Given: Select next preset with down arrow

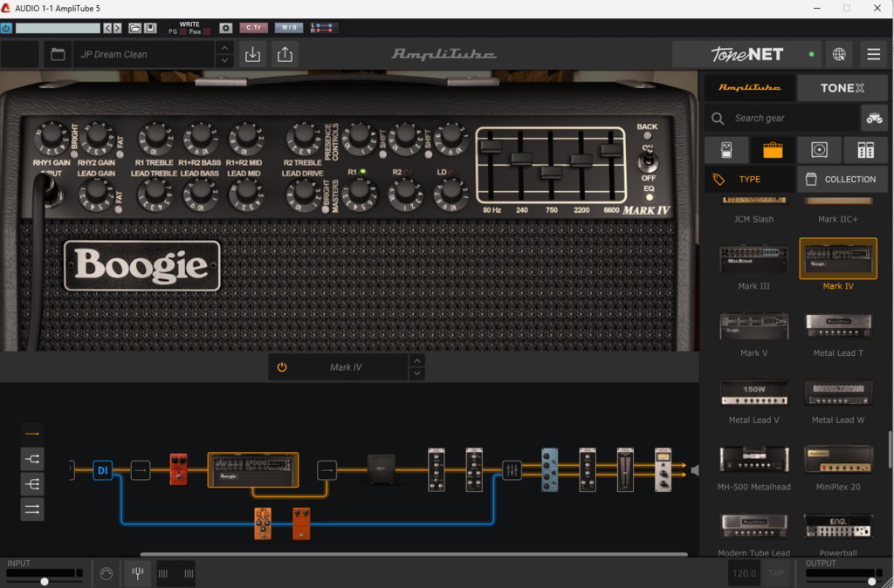Looking at the screenshot, I should pos(224,61).
